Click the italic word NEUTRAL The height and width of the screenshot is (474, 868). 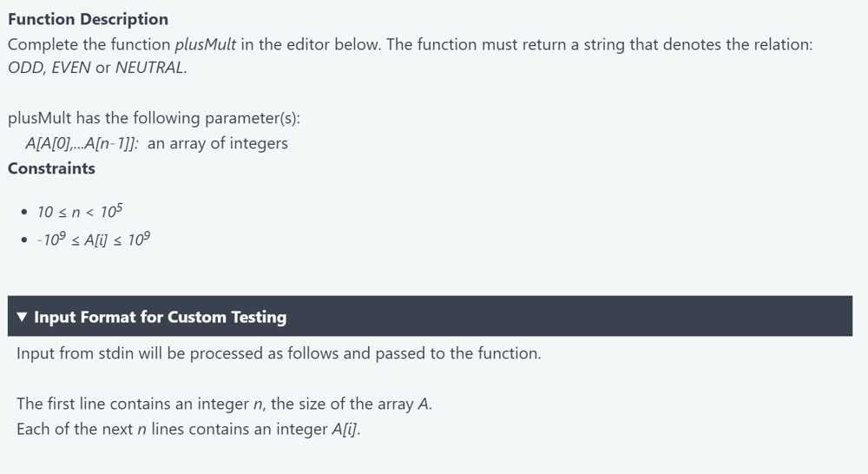pyautogui.click(x=149, y=68)
